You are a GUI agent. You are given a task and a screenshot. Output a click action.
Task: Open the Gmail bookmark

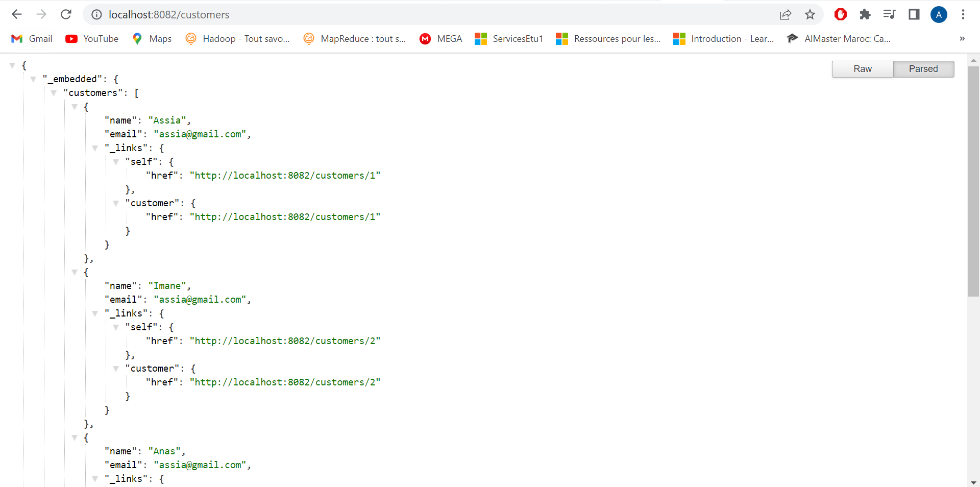pos(32,38)
